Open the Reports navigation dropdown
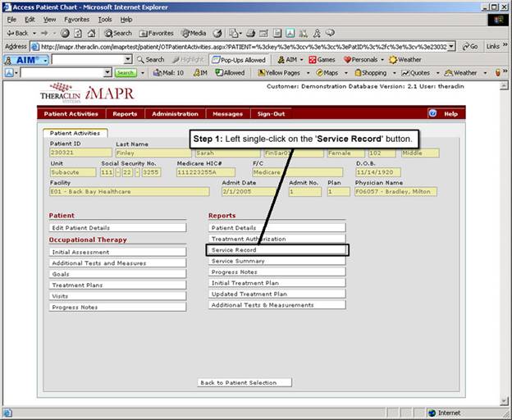The width and height of the screenshot is (512, 420). pos(125,114)
